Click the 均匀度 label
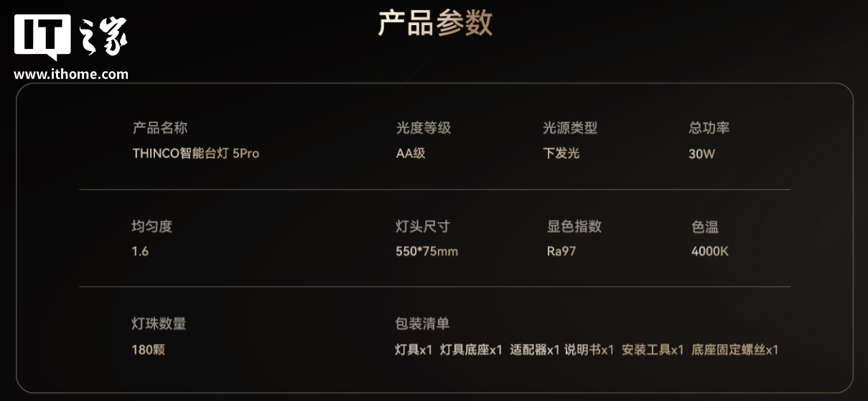Screen dimensions: 868x401 coord(151,226)
